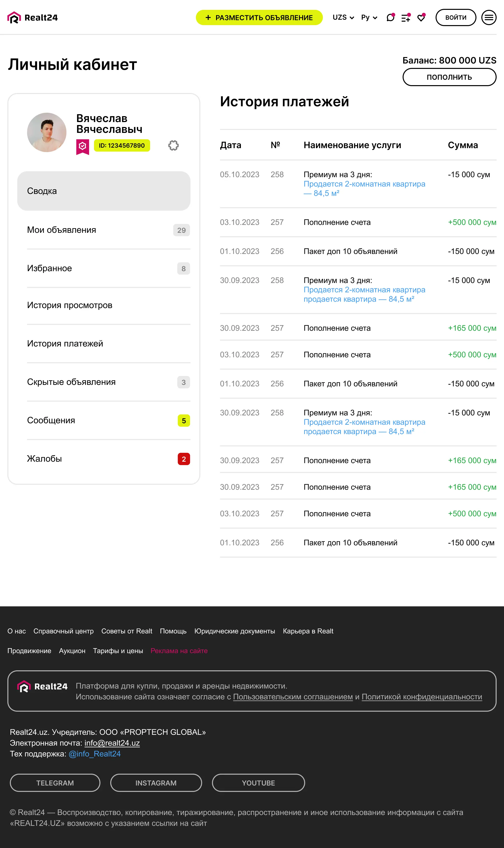Click the profile settings gear icon

pos(173,145)
